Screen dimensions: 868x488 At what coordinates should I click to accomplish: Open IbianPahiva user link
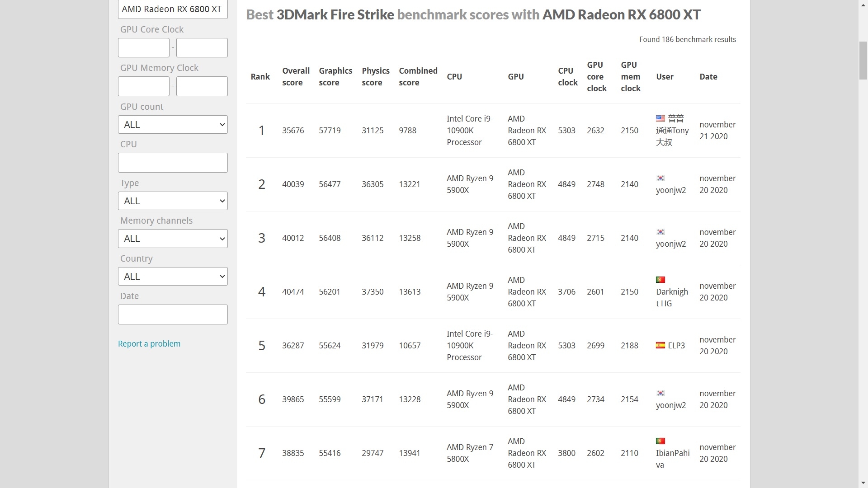(x=673, y=459)
